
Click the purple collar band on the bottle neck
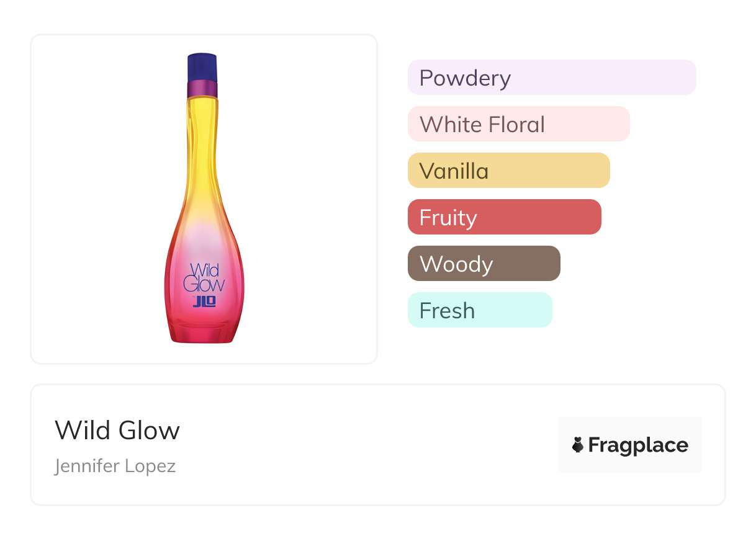[x=202, y=89]
